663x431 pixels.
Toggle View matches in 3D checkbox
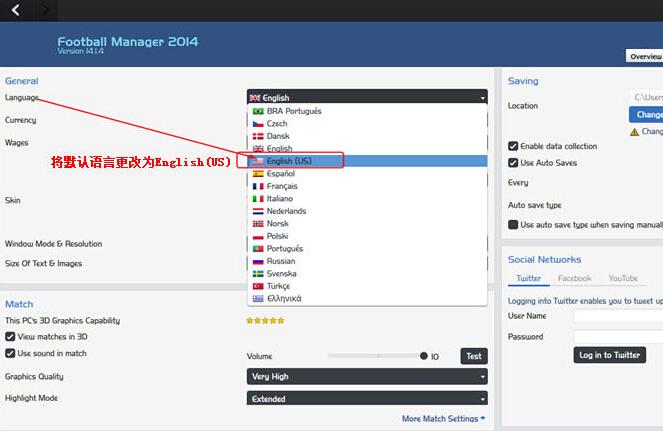10,337
